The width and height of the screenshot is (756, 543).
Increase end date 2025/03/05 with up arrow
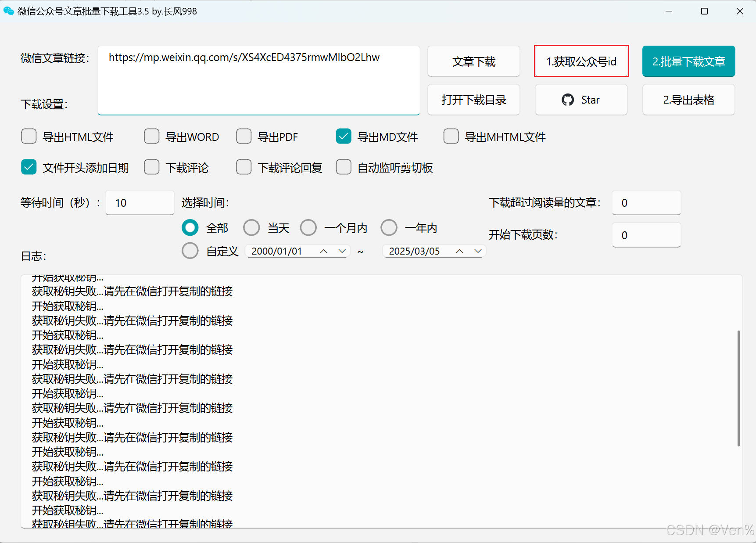coord(460,251)
